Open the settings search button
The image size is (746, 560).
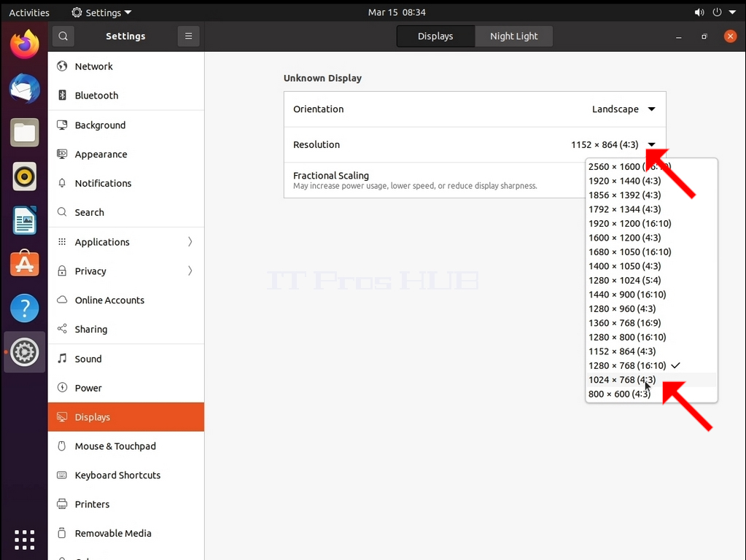63,36
